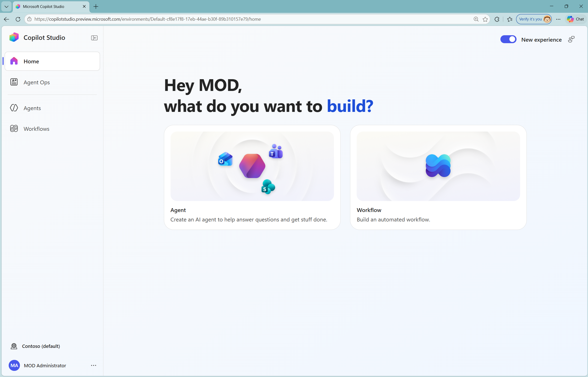Screen dimensions: 588x377
Task: Click the Copilot Studio logo icon
Action: coord(14,38)
